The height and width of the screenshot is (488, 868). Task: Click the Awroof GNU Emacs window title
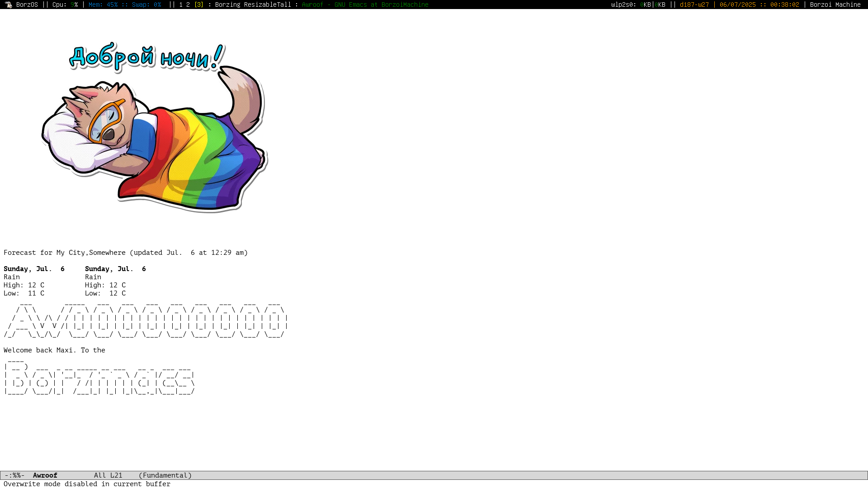(365, 5)
